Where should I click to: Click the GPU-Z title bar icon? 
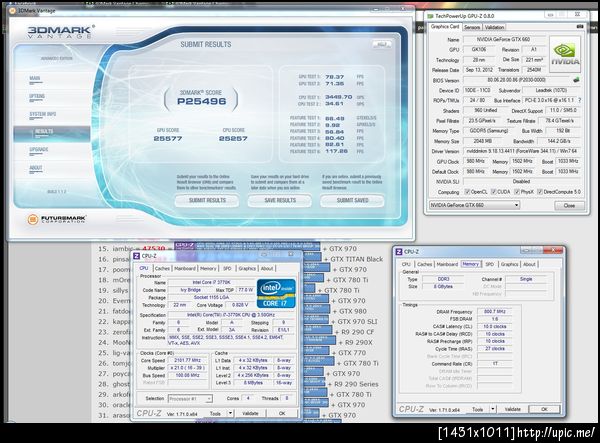pos(430,16)
